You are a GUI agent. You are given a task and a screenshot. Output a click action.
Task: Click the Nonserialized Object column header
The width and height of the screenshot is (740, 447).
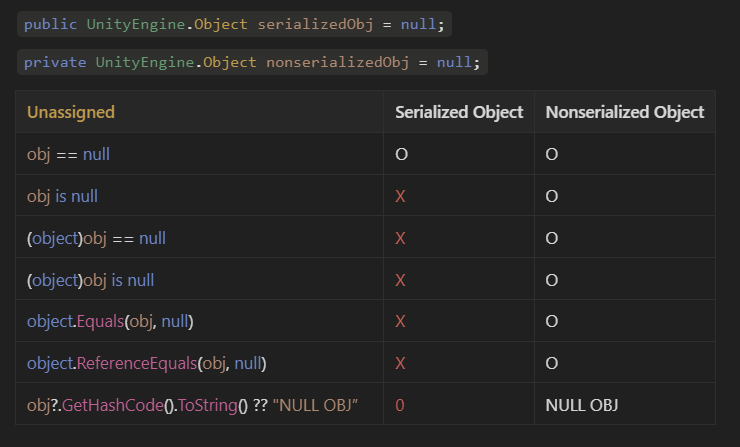(624, 112)
